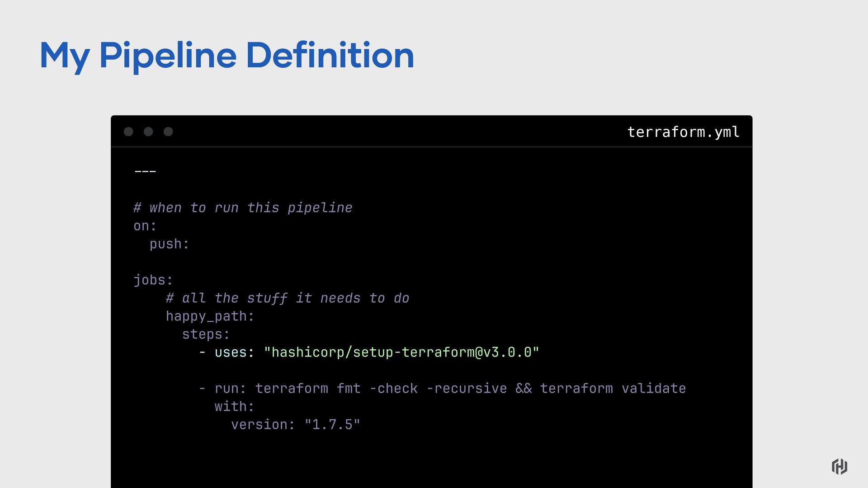Click the string "hashicorp/setup-terraform@v3.0.0"

click(x=401, y=352)
